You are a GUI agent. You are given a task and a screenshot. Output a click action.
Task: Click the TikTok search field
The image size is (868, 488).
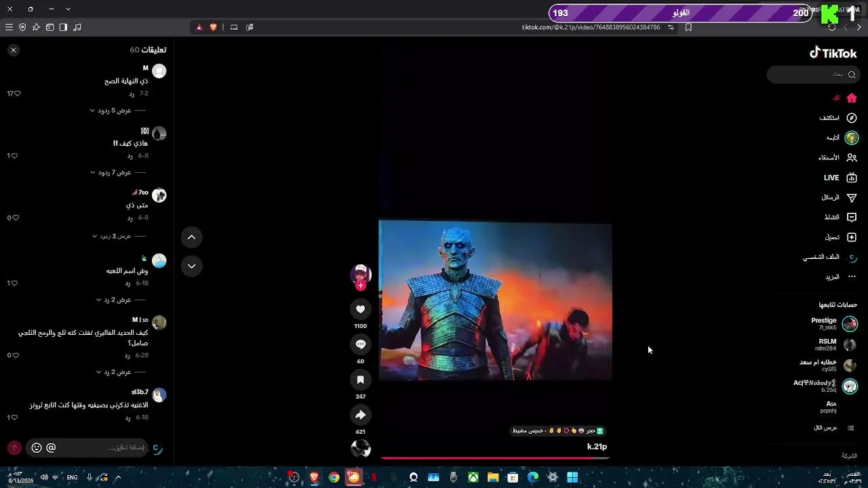pyautogui.click(x=814, y=75)
